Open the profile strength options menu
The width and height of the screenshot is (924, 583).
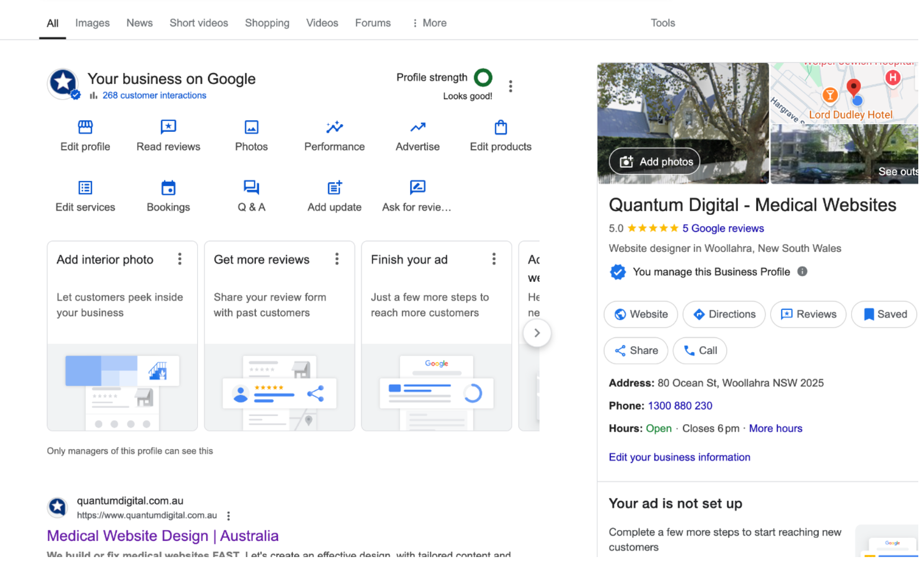(x=510, y=86)
